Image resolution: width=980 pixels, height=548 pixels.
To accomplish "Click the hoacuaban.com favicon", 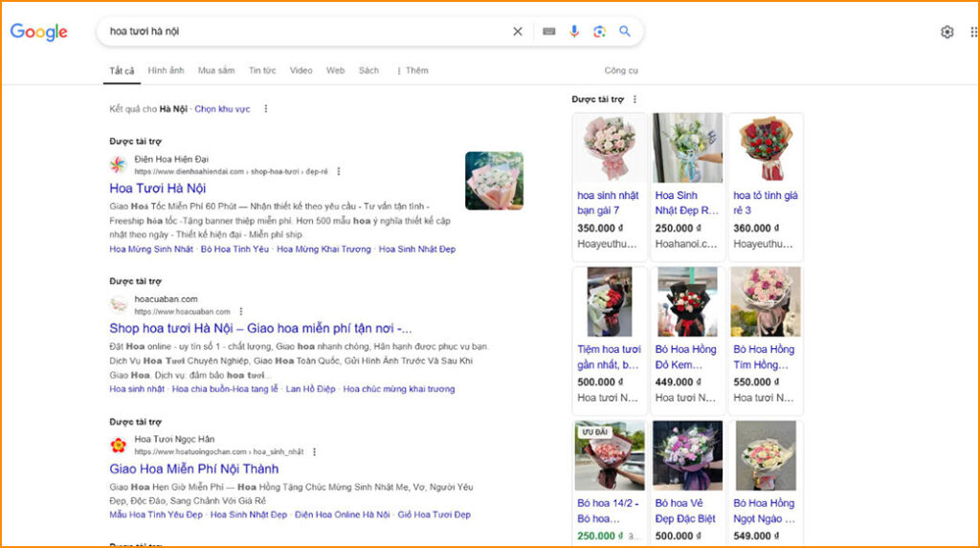I will (x=118, y=305).
